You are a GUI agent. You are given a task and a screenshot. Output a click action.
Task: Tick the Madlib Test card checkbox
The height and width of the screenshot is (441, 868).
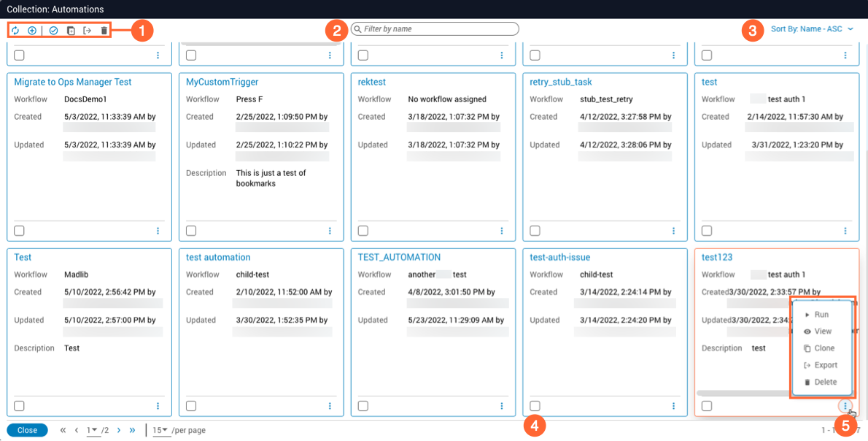click(x=19, y=406)
